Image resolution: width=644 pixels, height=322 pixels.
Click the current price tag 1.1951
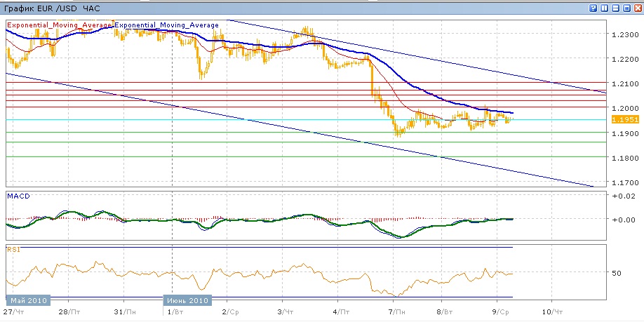[623, 120]
